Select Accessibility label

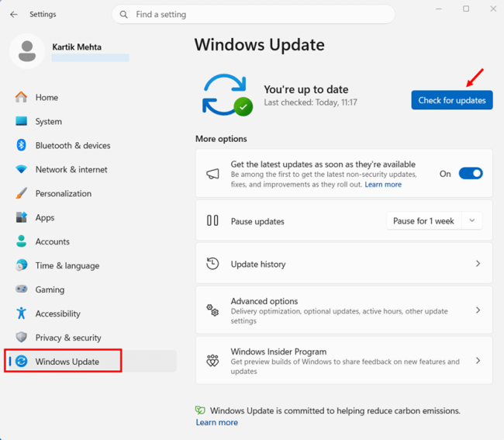click(x=58, y=314)
